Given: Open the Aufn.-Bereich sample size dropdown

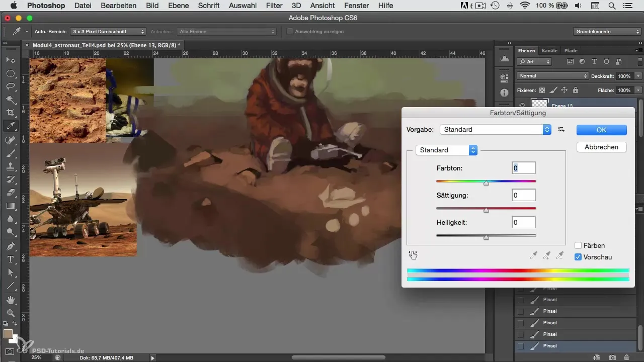Looking at the screenshot, I should tap(108, 31).
